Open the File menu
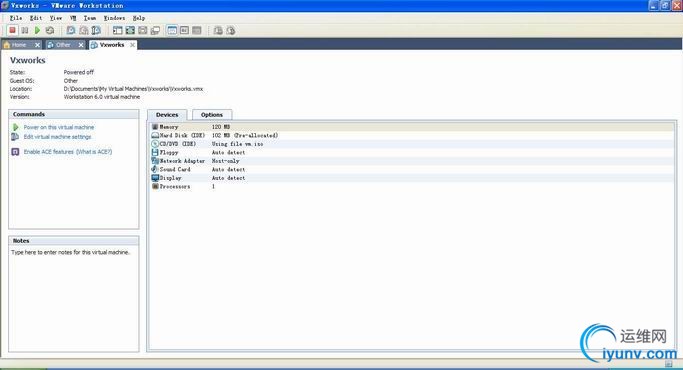Viewport: 683px width, 370px height. 16,18
